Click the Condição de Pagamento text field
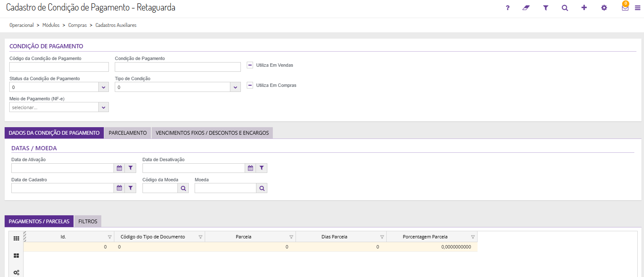 (177, 67)
